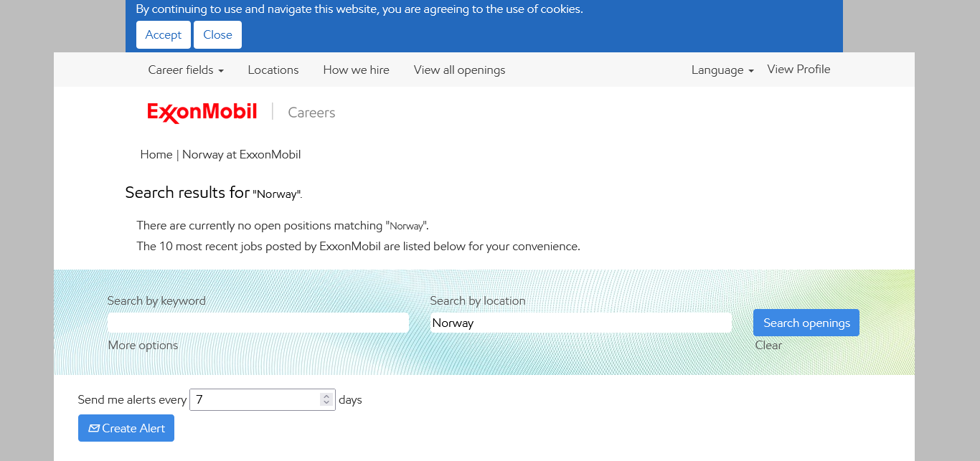Click the Search by location field

[x=580, y=323]
